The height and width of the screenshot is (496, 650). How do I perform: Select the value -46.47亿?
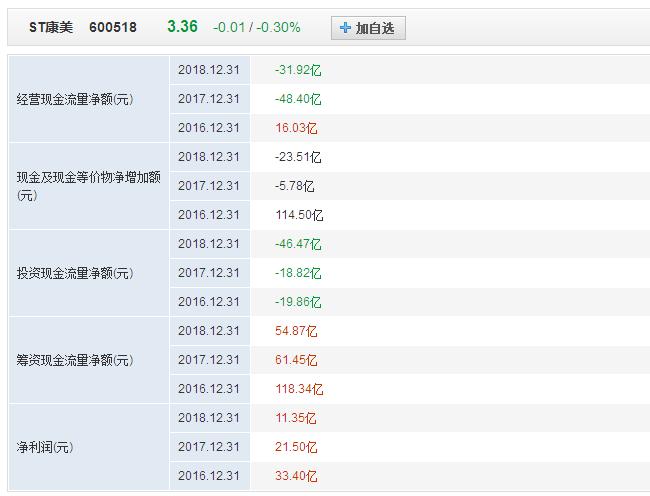coord(298,244)
